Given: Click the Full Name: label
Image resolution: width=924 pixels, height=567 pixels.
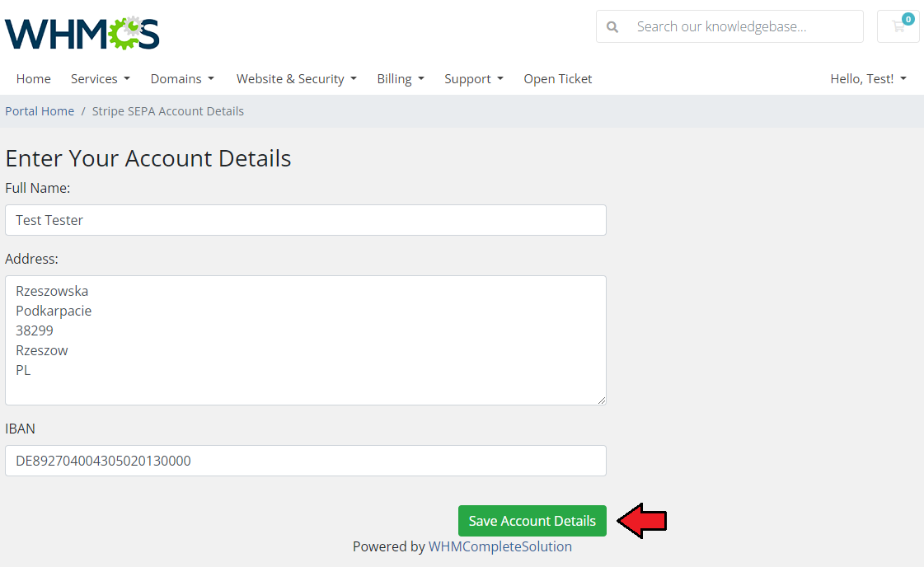Looking at the screenshot, I should click(x=38, y=188).
